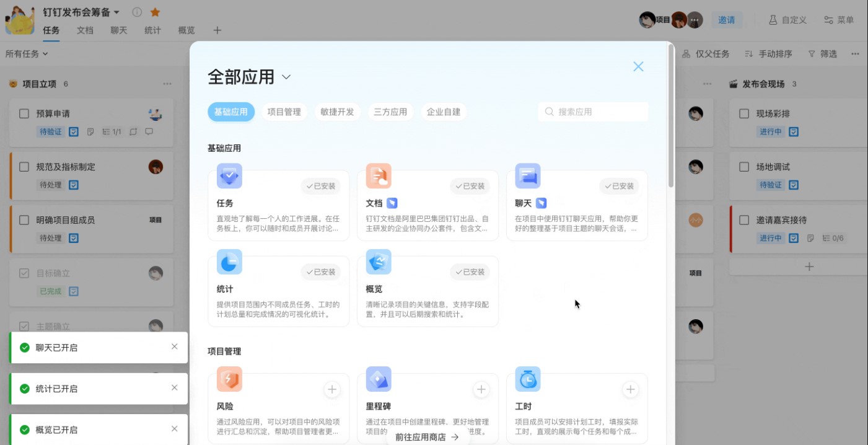Add a new tab with plus icon
The width and height of the screenshot is (868, 445).
coord(217,30)
